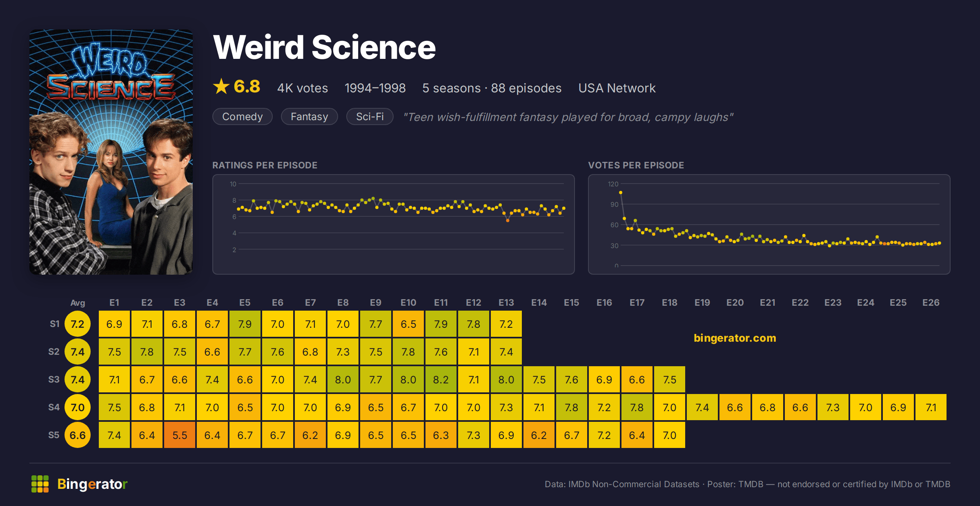Screen dimensions: 980x506
Task: Click the Avg column header
Action: pyautogui.click(x=78, y=303)
